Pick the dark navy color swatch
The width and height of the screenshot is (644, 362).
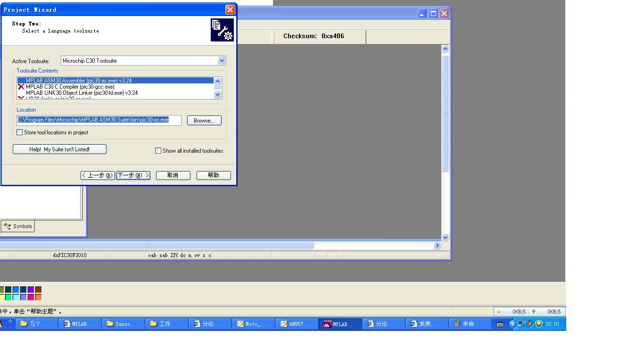point(24,290)
